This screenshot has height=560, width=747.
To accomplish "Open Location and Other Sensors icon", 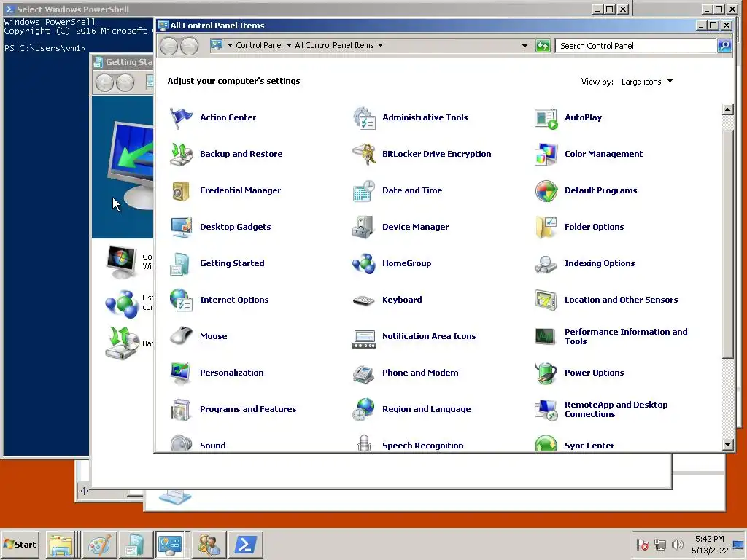I will (546, 300).
